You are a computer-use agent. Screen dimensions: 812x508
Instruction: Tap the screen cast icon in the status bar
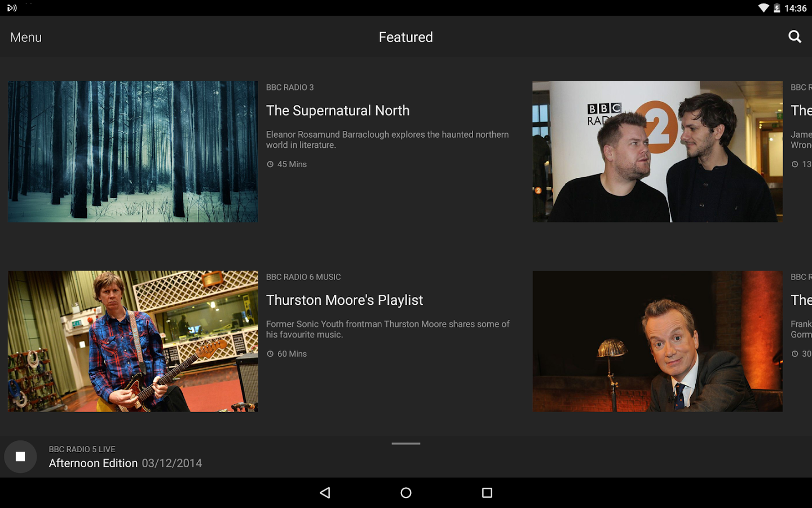point(11,8)
